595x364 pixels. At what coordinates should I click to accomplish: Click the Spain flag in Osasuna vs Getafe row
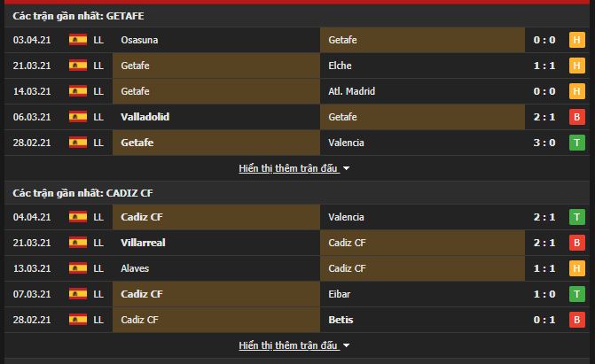(78, 40)
